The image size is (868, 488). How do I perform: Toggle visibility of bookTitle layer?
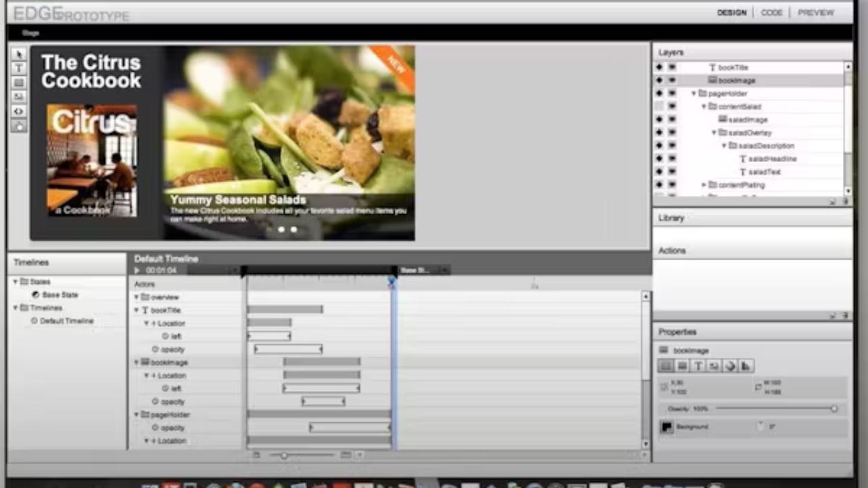tap(658, 67)
